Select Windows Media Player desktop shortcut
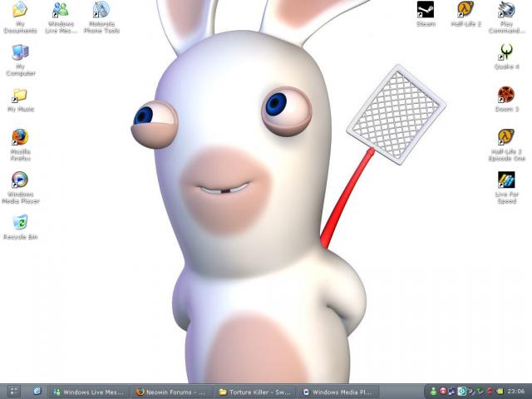This screenshot has width=532, height=399. pyautogui.click(x=20, y=188)
